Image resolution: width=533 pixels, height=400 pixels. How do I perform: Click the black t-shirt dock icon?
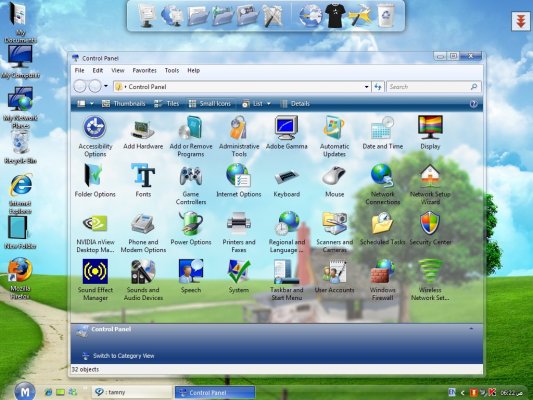point(335,16)
